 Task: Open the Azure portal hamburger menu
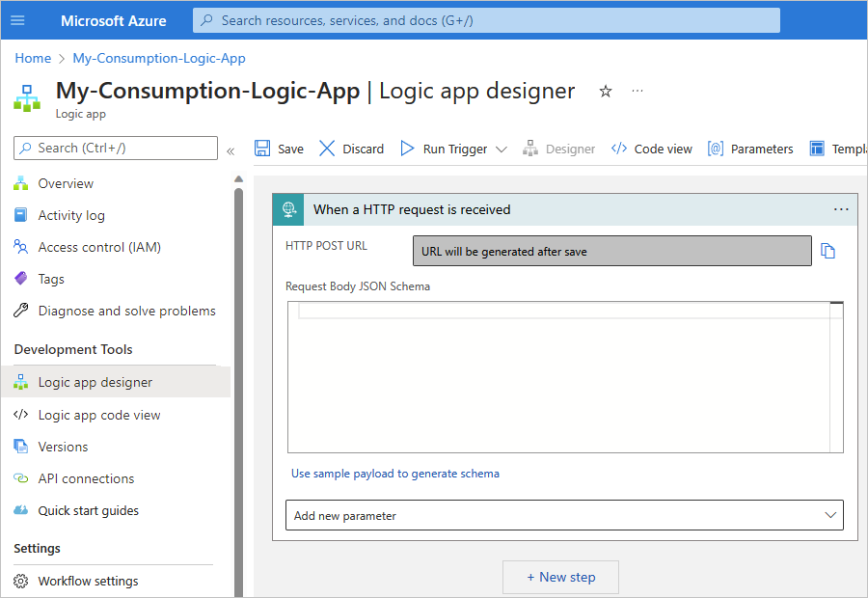click(x=18, y=20)
